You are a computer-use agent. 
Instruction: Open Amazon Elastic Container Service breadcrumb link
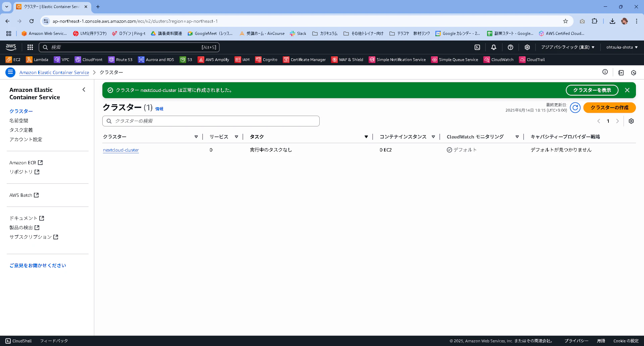[54, 72]
